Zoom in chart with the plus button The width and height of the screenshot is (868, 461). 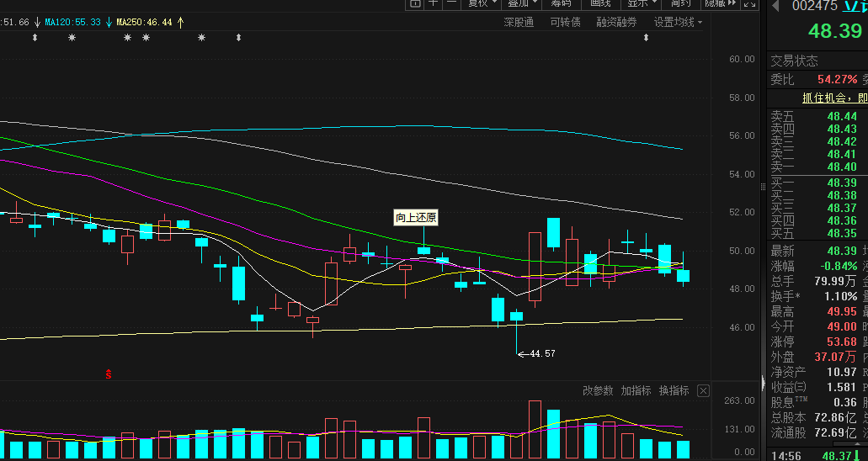click(x=434, y=3)
